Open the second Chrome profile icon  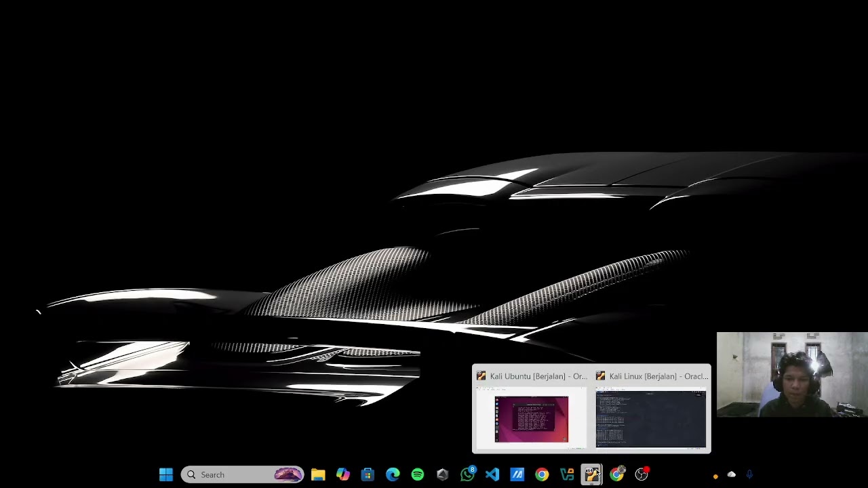click(616, 474)
